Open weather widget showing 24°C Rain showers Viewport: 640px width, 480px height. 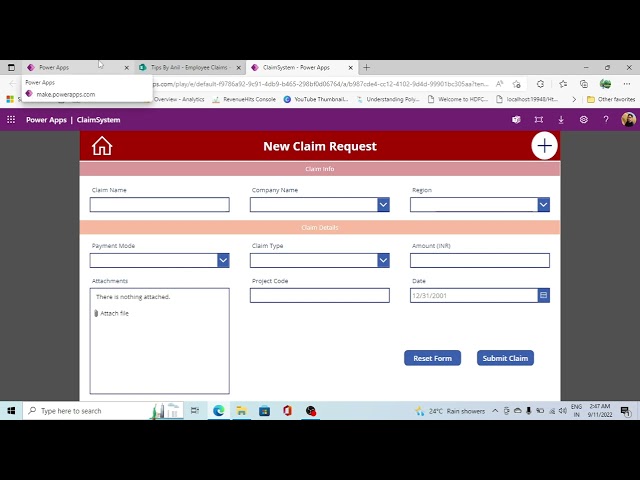tap(450, 411)
